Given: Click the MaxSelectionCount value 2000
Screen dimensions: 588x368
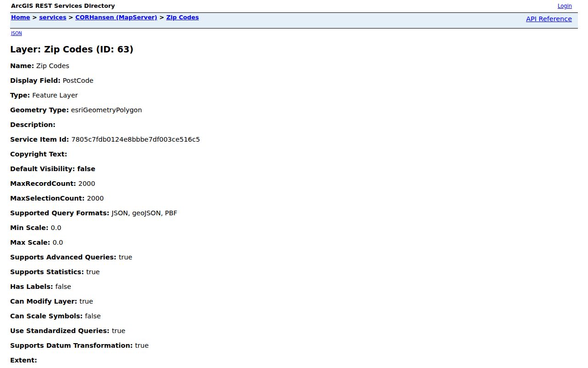Looking at the screenshot, I should pyautogui.click(x=95, y=198).
